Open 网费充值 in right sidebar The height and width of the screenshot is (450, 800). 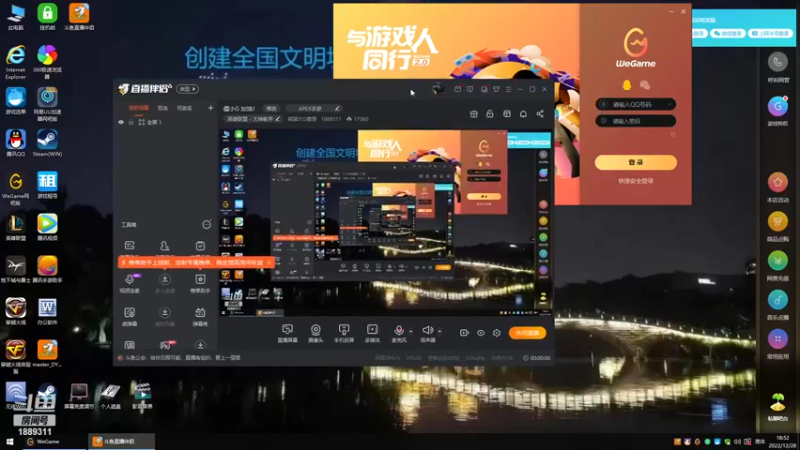point(778,265)
